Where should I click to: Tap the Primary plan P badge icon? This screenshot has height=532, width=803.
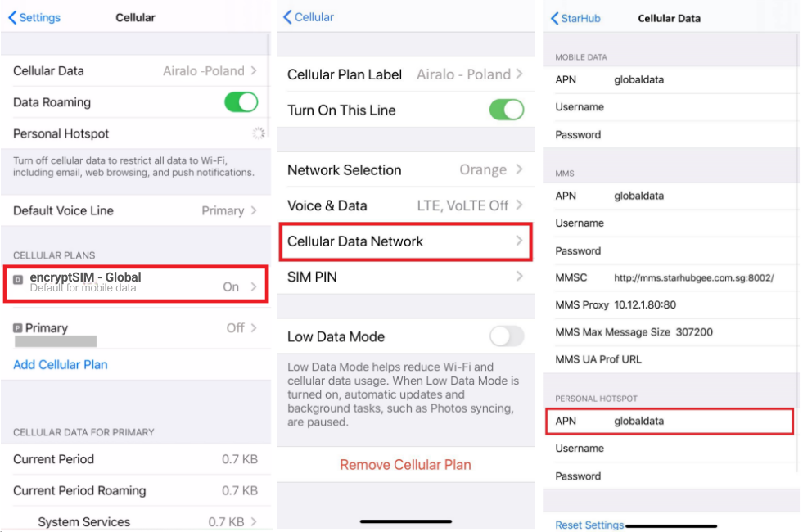[x=17, y=328]
